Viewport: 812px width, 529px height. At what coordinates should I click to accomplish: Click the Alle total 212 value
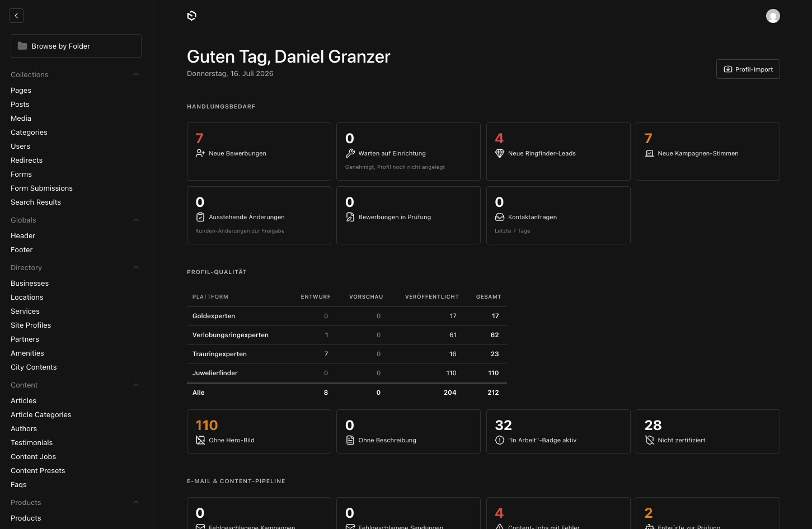tap(493, 393)
